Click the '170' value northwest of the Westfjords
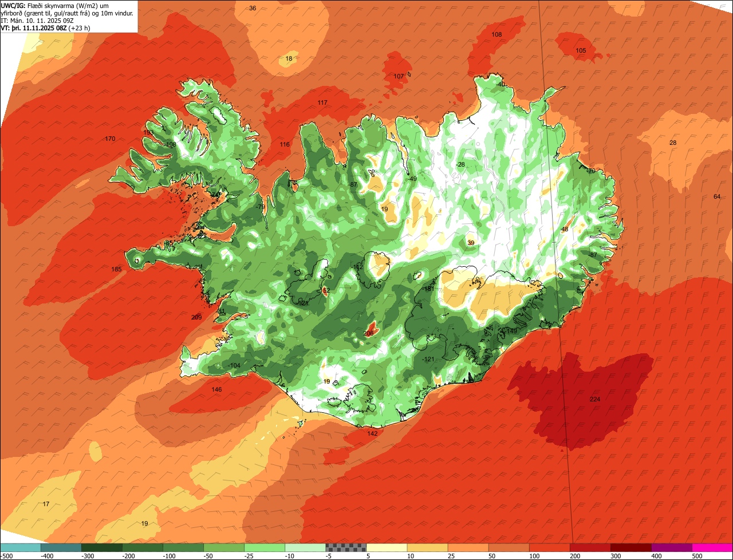Viewport: 733px width, 560px height. click(x=110, y=139)
